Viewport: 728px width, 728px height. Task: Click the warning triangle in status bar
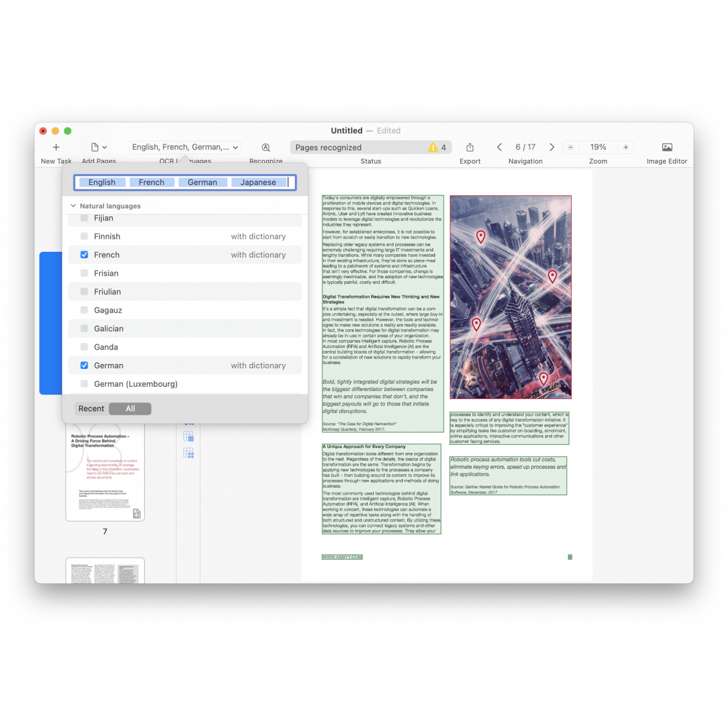point(433,147)
